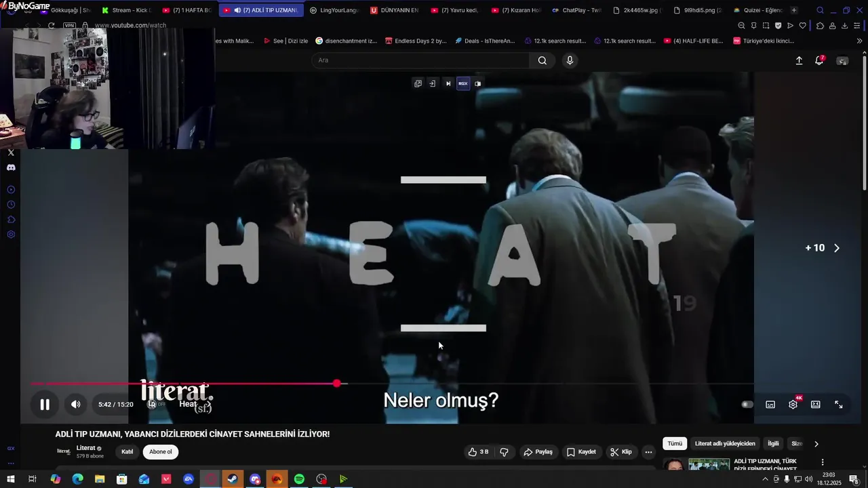Screen dimensions: 868x488
Task: Open the player settings gear icon
Action: (793, 405)
